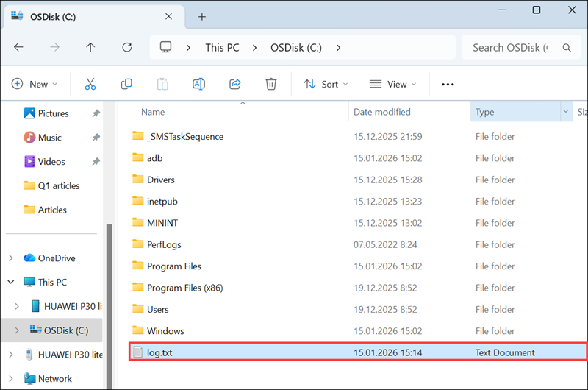
Task: Add a new tab with plus
Action: pos(202,17)
